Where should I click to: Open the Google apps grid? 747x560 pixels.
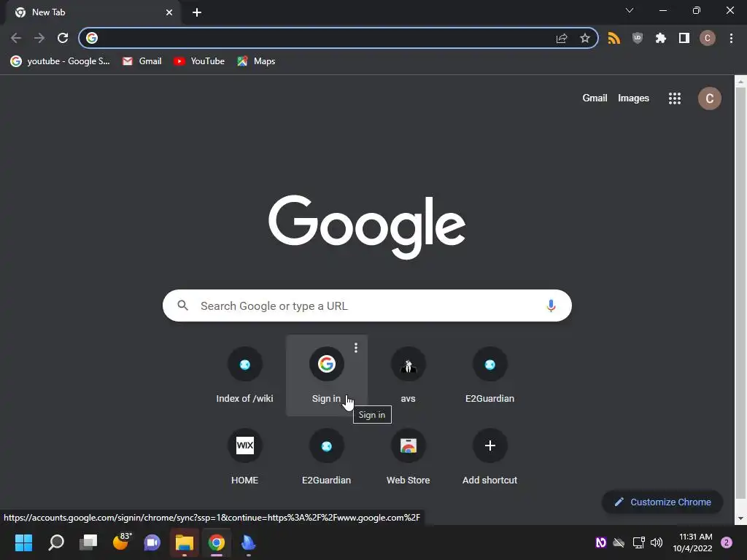point(675,98)
